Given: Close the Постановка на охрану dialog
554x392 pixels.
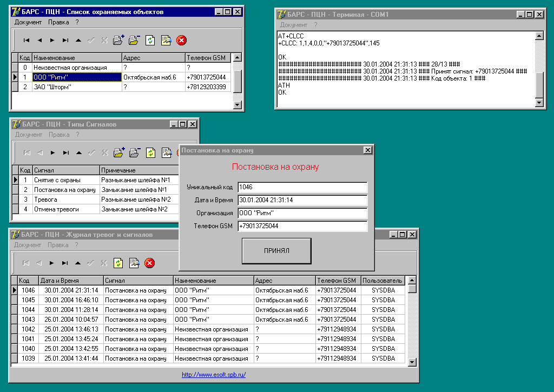Looking at the screenshot, I should coord(368,150).
